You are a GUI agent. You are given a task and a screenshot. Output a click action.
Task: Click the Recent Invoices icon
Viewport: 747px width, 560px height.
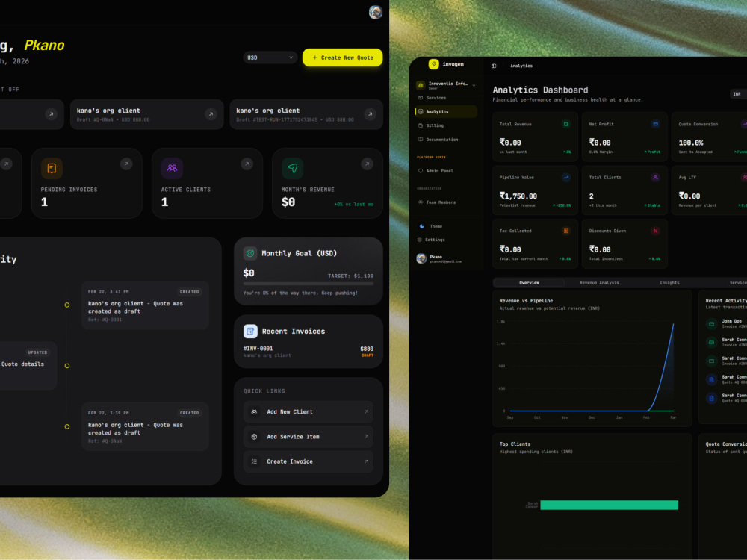click(x=250, y=331)
